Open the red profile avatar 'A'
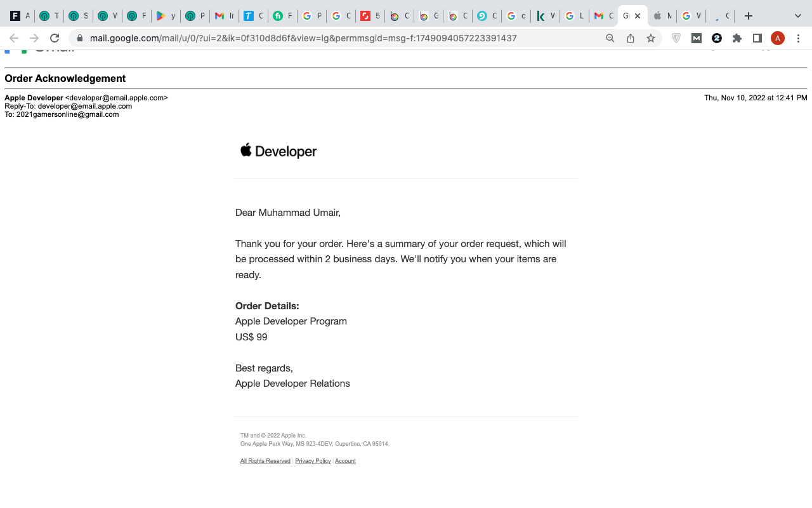812x508 pixels. [x=778, y=38]
